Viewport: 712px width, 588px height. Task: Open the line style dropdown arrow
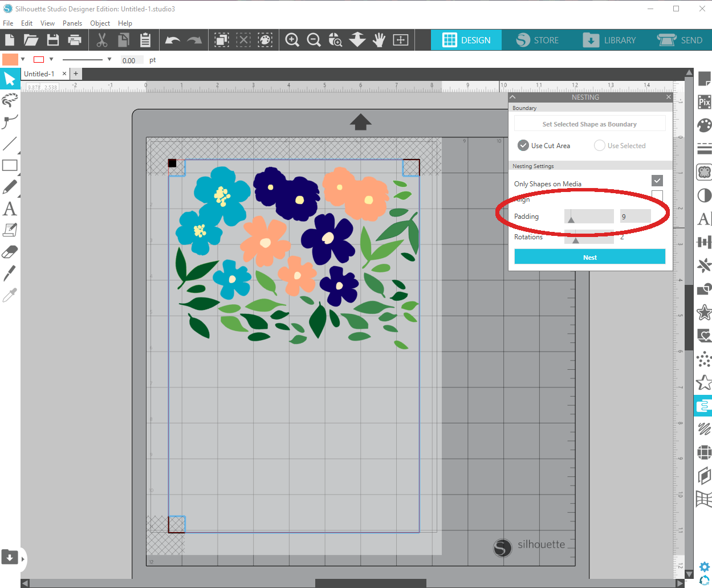(x=109, y=59)
